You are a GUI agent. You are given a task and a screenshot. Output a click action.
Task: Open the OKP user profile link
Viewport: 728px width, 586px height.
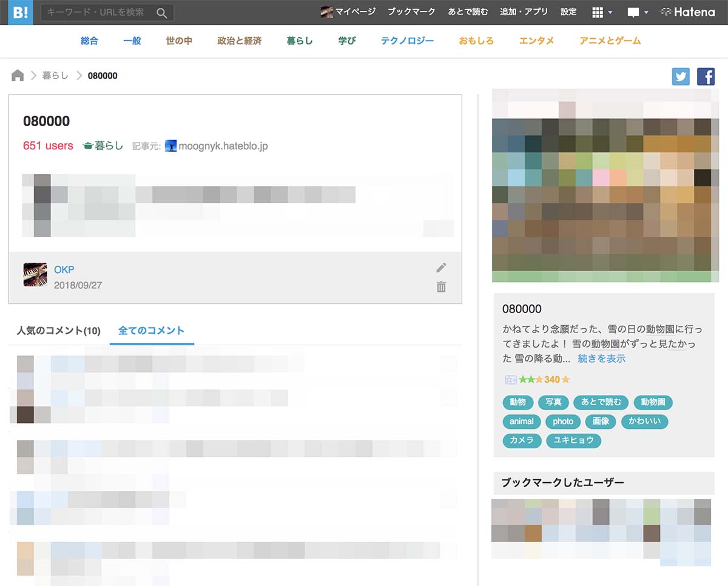click(64, 269)
